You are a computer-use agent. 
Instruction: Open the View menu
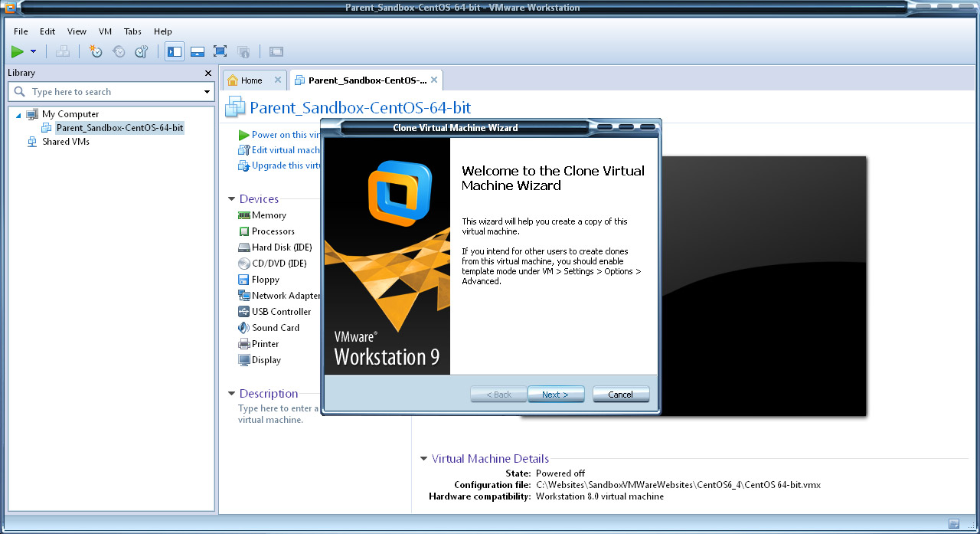coord(77,31)
